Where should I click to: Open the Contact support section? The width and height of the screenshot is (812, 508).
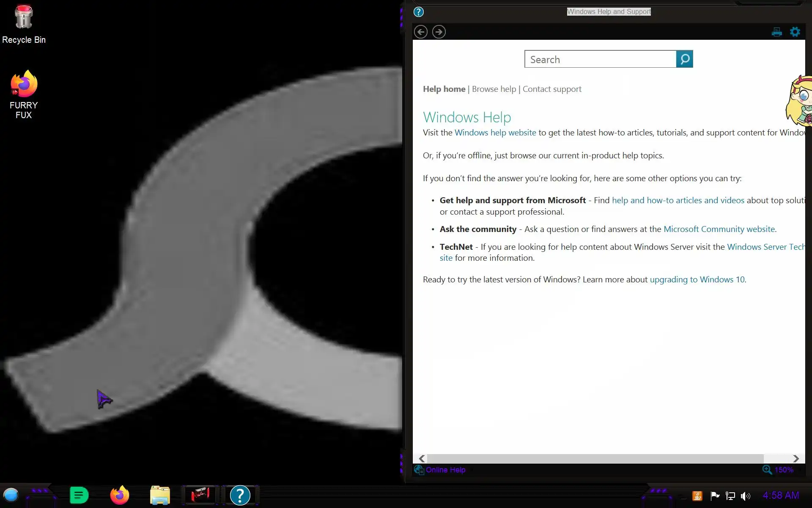(x=551, y=89)
